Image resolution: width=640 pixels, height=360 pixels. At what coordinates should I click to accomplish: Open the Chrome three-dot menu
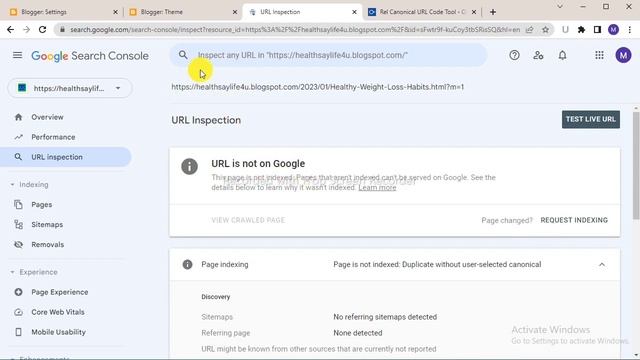coord(630,29)
